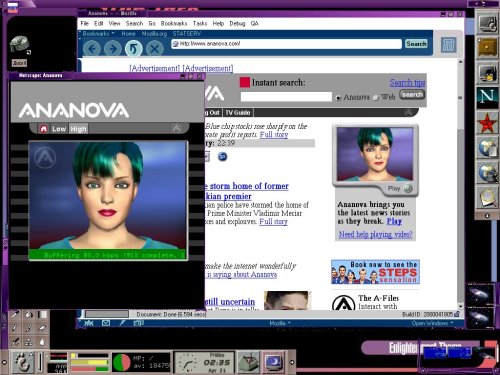Click the red star dock icon
The width and height of the screenshot is (500, 375).
coord(487,123)
